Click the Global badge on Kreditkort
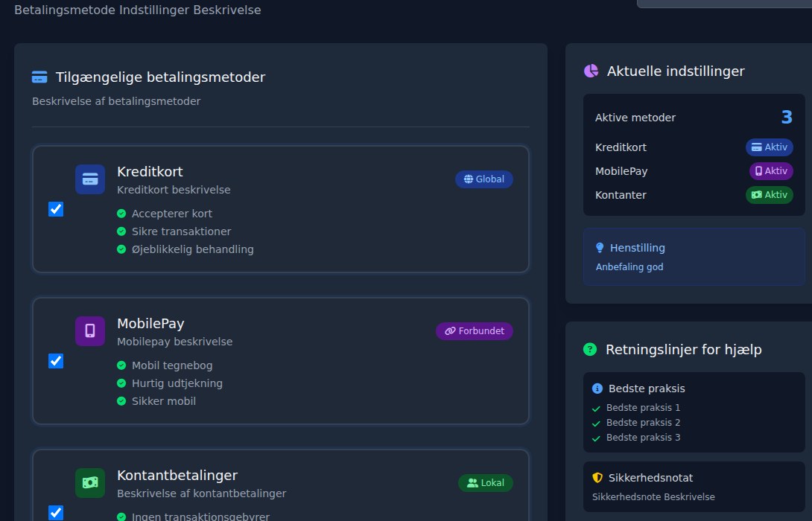The height and width of the screenshot is (521, 812). pyautogui.click(x=484, y=179)
